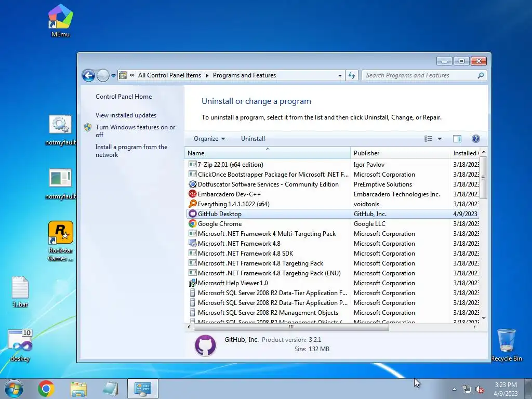Click All Control Panel Items breadcrumb
The image size is (532, 399).
[x=169, y=75]
